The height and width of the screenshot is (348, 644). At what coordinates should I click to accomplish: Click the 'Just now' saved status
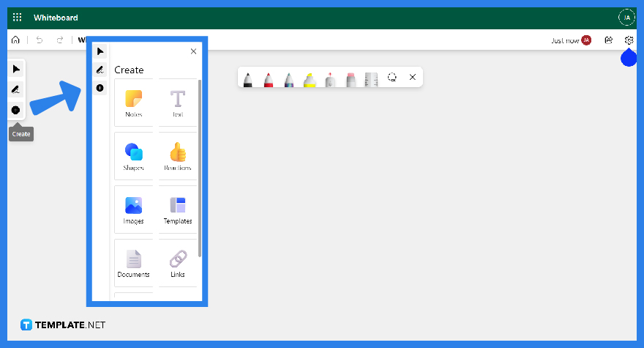click(565, 40)
